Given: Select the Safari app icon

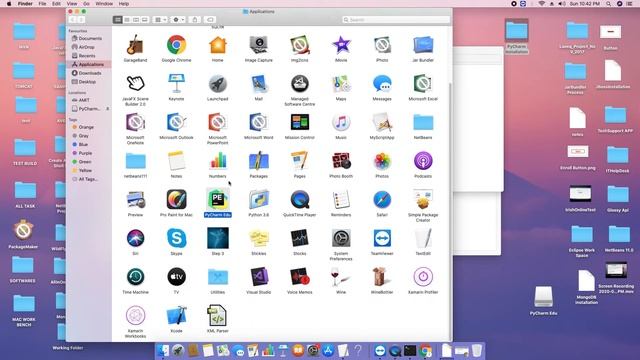Looking at the screenshot, I should pos(382,200).
